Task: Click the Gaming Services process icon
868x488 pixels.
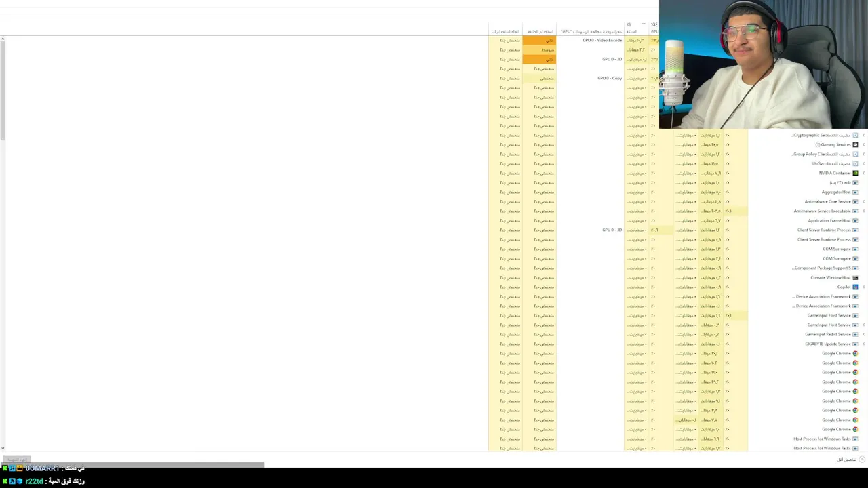Action: tap(855, 144)
